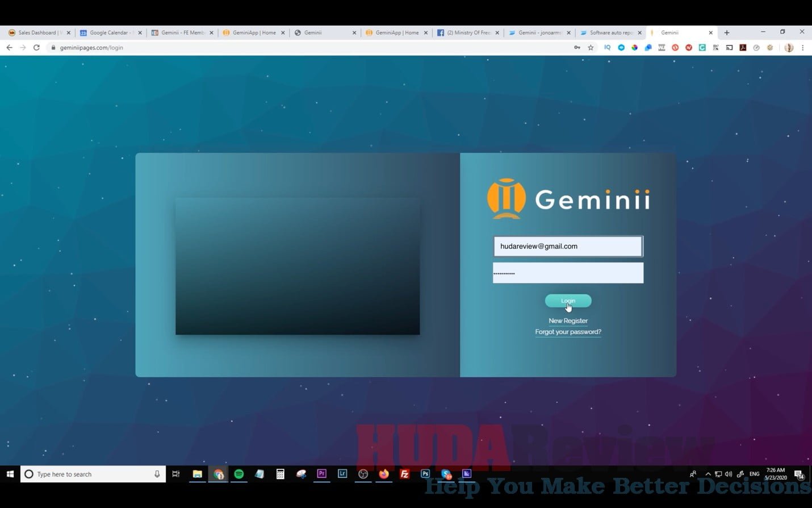Screen dimensions: 812x508
Task: Switch to Chrome in the taskbar
Action: 219,474
